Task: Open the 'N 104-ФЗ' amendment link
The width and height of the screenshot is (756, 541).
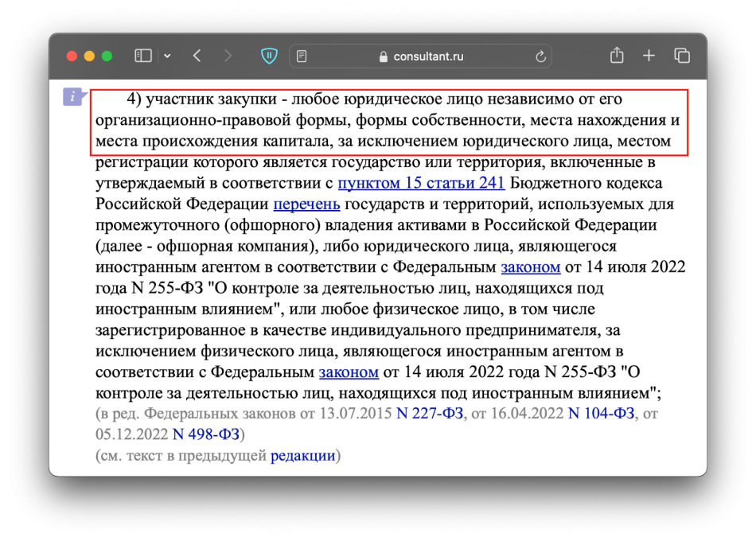Action: [x=602, y=414]
